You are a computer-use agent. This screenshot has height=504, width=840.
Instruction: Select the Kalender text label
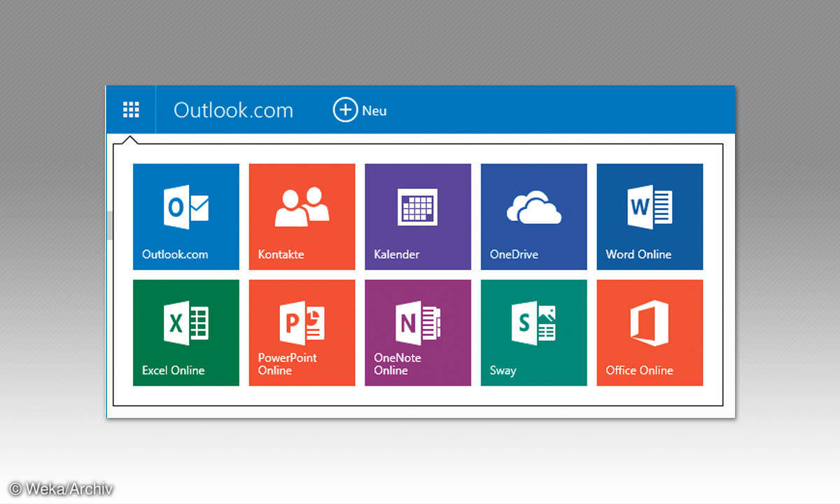pyautogui.click(x=397, y=255)
